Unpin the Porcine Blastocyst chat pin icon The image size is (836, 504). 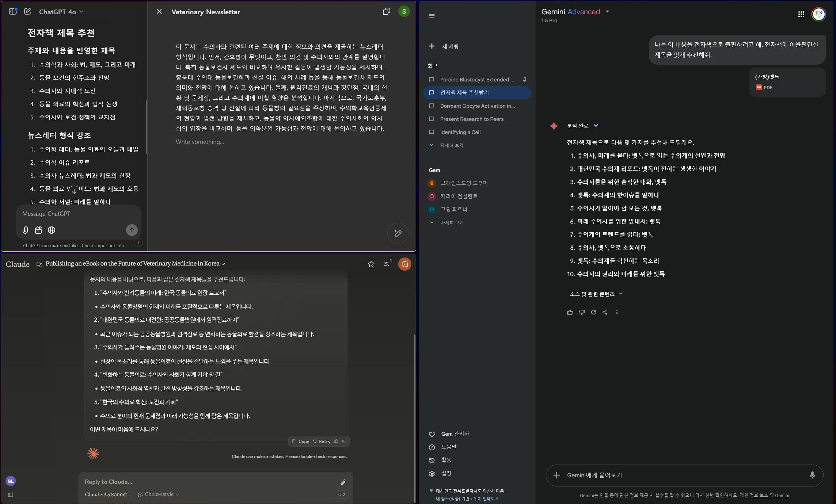524,79
